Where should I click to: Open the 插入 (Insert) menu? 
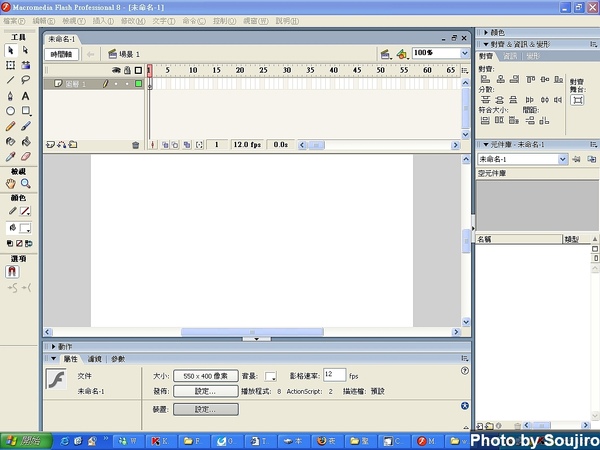pyautogui.click(x=102, y=20)
